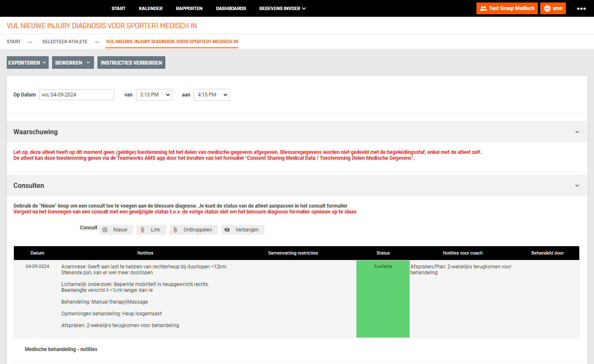The width and height of the screenshot is (594, 364).
Task: Hide instructions with Instructies Verbergen button
Action: click(x=131, y=62)
